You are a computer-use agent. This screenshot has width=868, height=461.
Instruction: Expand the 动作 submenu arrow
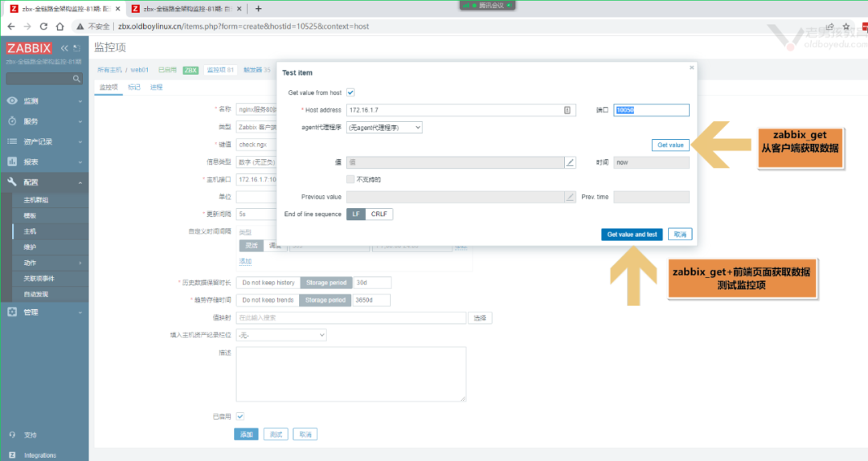pyautogui.click(x=80, y=263)
